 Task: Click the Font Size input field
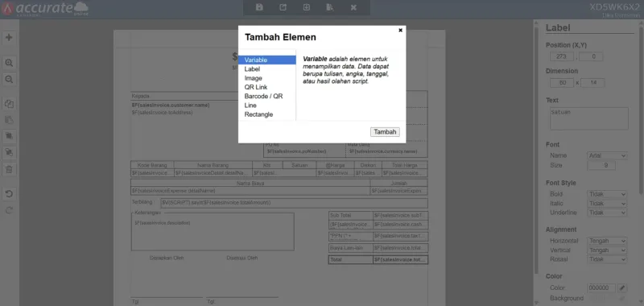(x=601, y=166)
